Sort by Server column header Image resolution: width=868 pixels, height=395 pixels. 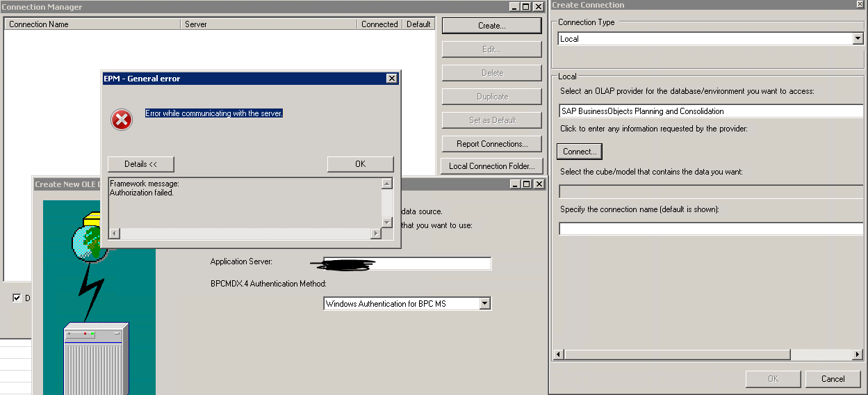270,24
